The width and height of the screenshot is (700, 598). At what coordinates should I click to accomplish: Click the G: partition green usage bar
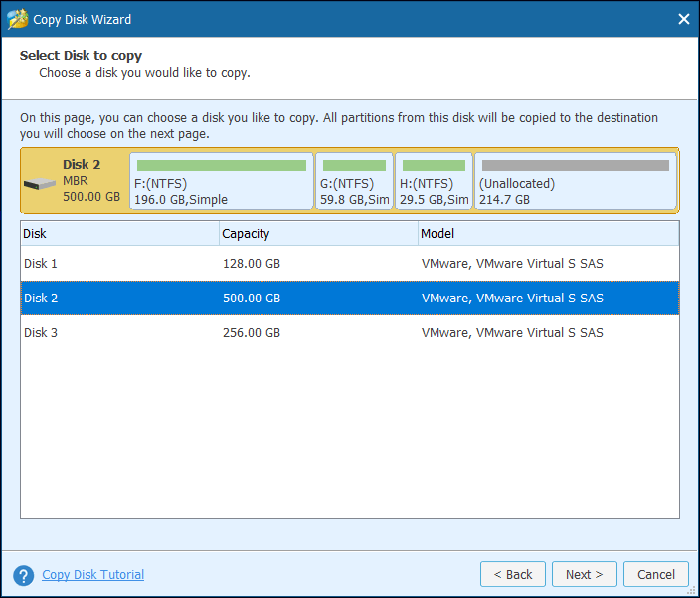pyautogui.click(x=354, y=166)
